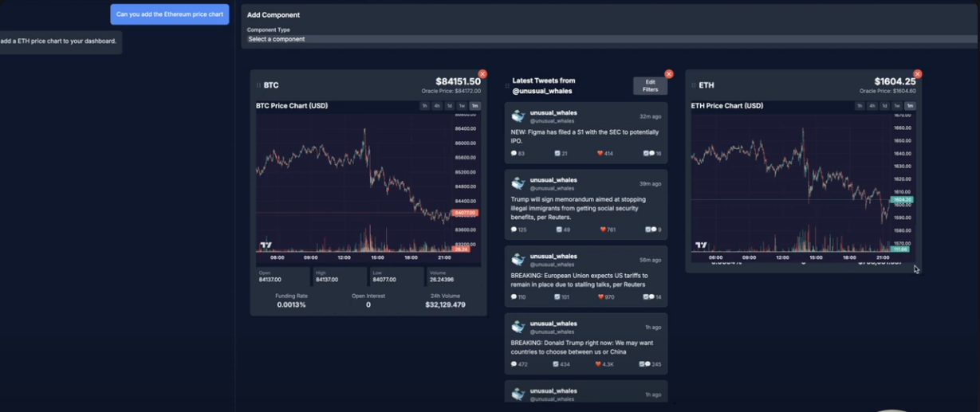
Task: Click the unusual_whales name on 32m ago tweet
Action: [x=553, y=113]
